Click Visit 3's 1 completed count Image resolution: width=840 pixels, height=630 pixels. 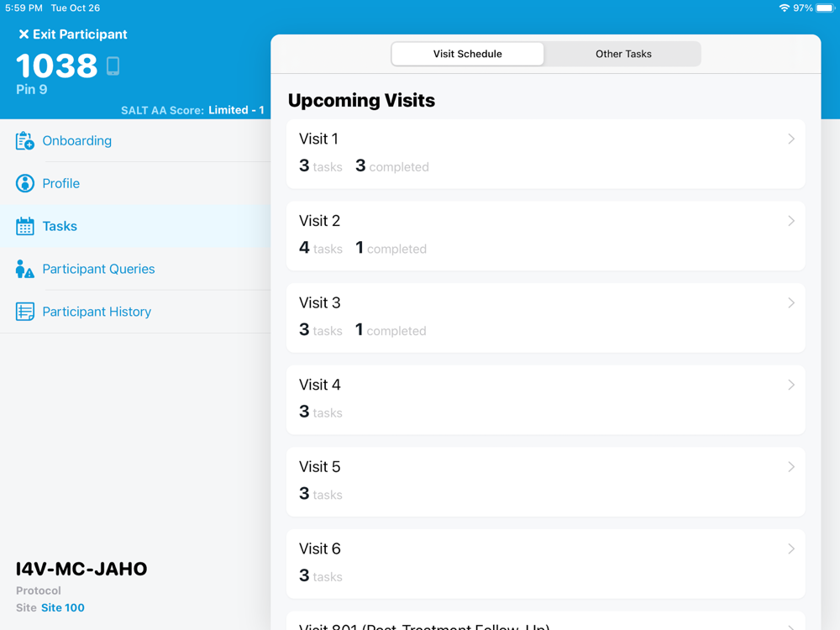391,330
